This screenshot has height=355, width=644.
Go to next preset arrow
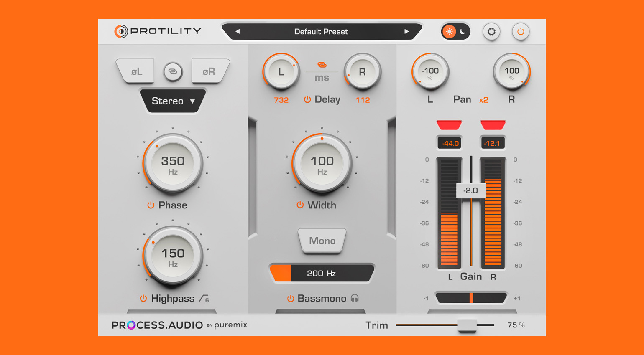click(x=406, y=32)
